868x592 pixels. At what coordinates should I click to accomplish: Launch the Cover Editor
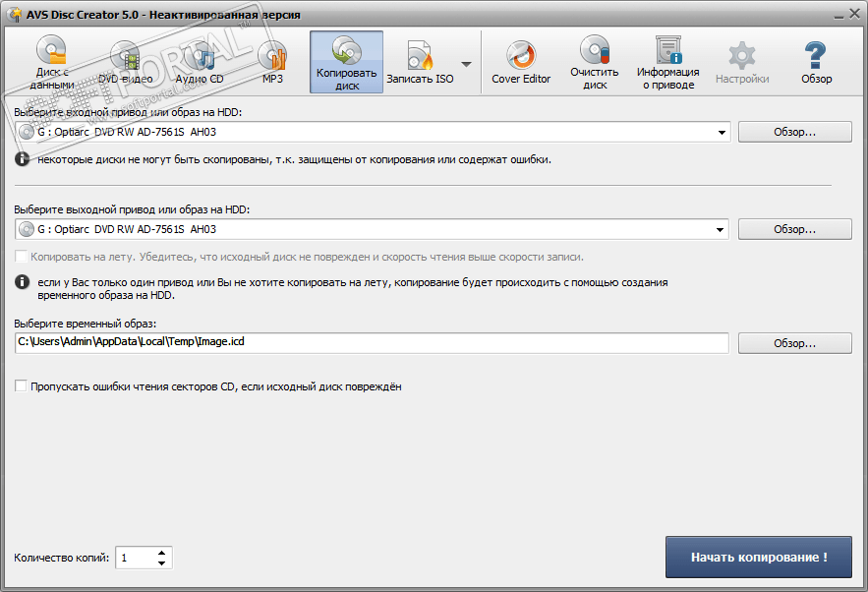[x=521, y=62]
